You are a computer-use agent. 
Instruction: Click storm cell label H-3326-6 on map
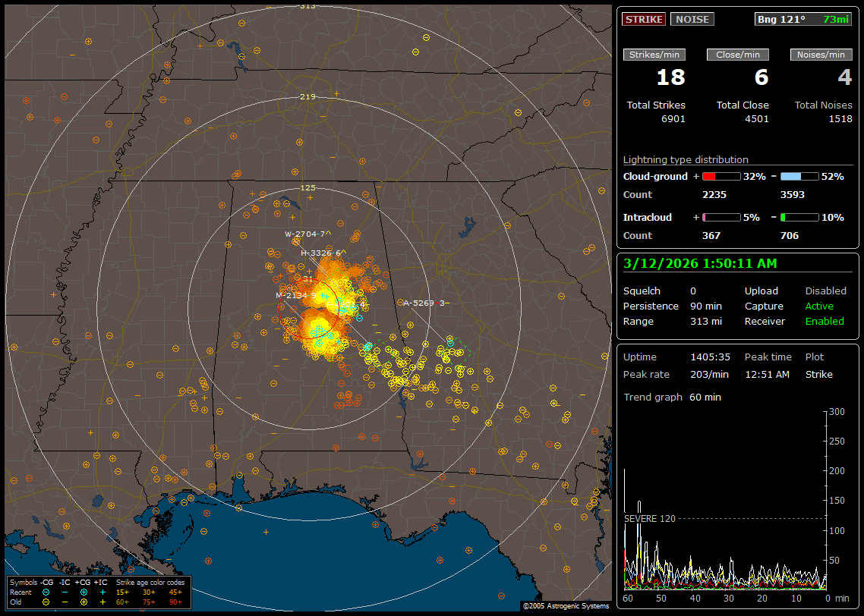tap(320, 253)
